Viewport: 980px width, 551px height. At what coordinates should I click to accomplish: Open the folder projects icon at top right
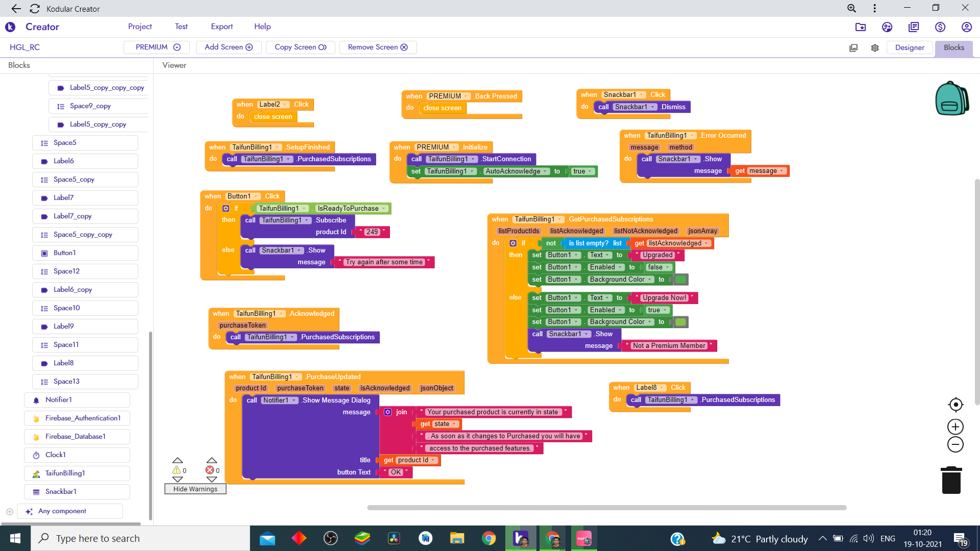click(860, 27)
